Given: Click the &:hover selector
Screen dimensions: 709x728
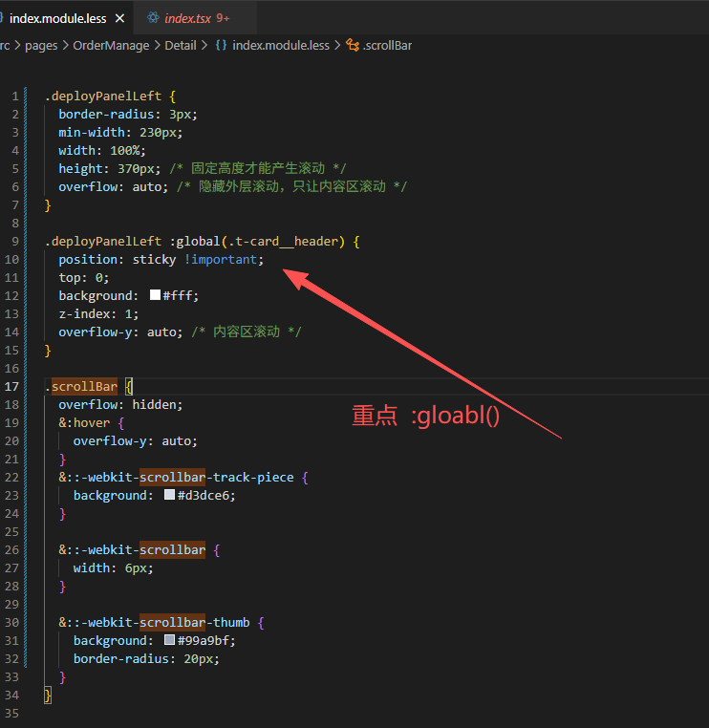Looking at the screenshot, I should click(84, 423).
